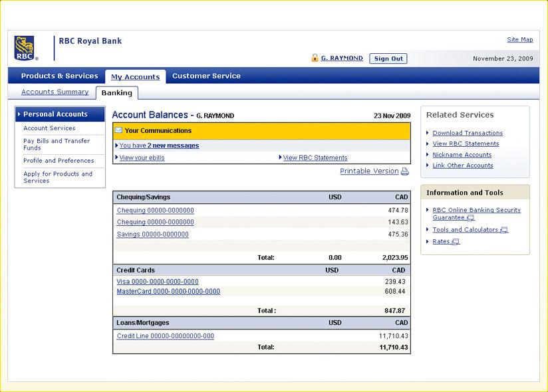The height and width of the screenshot is (392, 548).
Task: Click the Chequing/Savings section header
Action: 261,197
